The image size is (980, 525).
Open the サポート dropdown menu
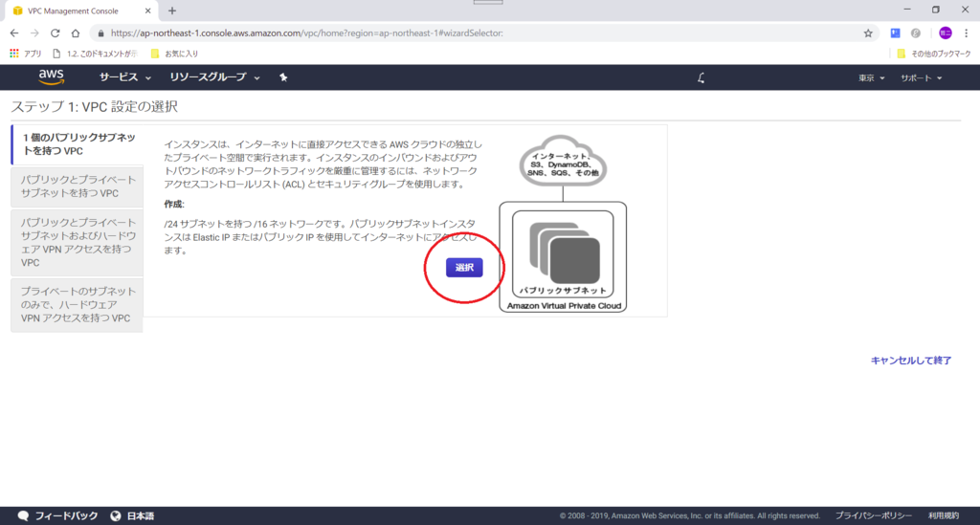tap(922, 78)
